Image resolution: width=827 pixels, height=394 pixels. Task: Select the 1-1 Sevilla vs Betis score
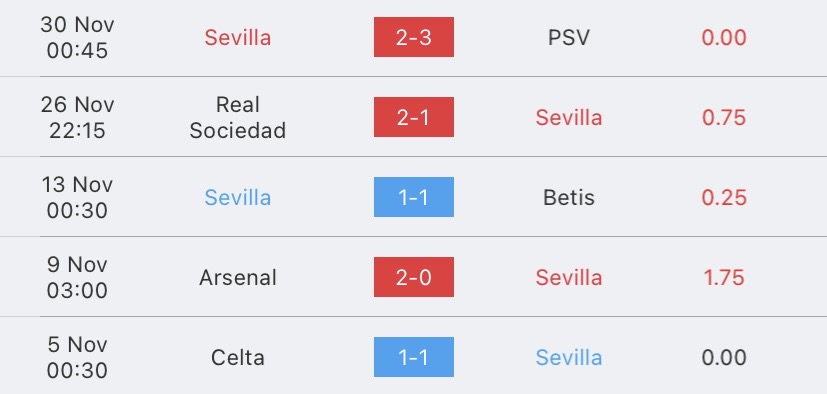point(414,197)
